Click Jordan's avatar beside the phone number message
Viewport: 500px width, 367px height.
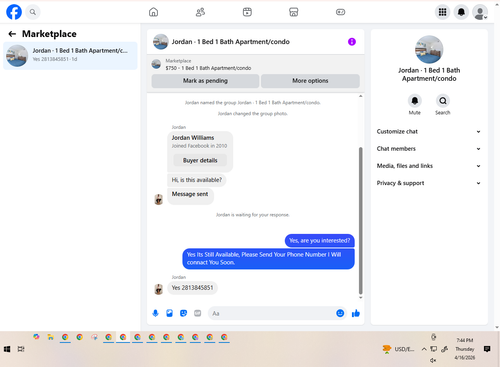pos(158,289)
